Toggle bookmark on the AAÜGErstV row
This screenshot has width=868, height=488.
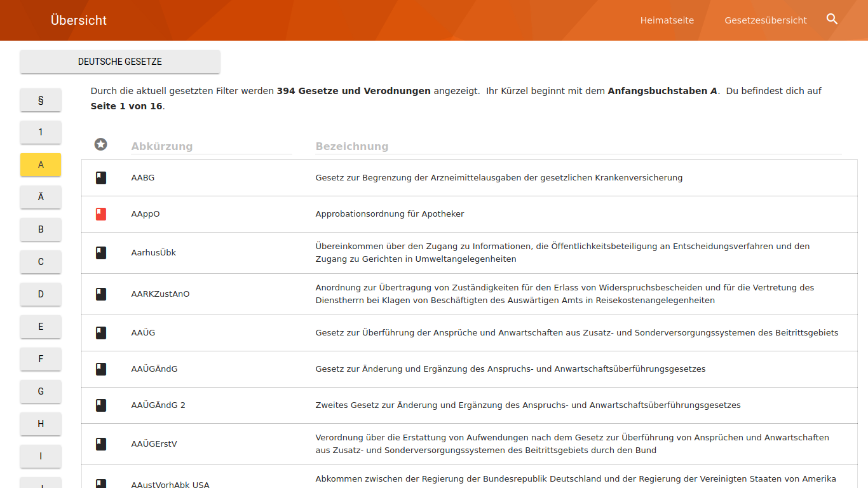tap(100, 444)
